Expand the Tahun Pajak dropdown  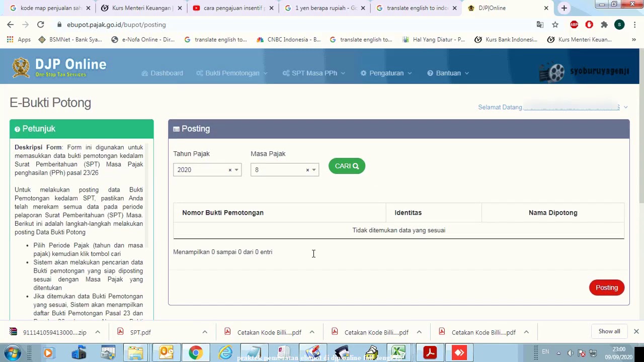[x=236, y=170]
